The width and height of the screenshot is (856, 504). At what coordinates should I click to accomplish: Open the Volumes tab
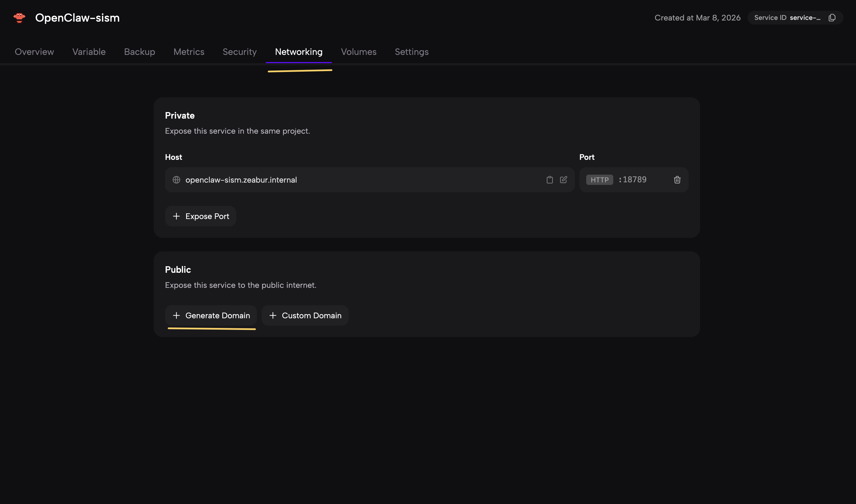pyautogui.click(x=359, y=51)
